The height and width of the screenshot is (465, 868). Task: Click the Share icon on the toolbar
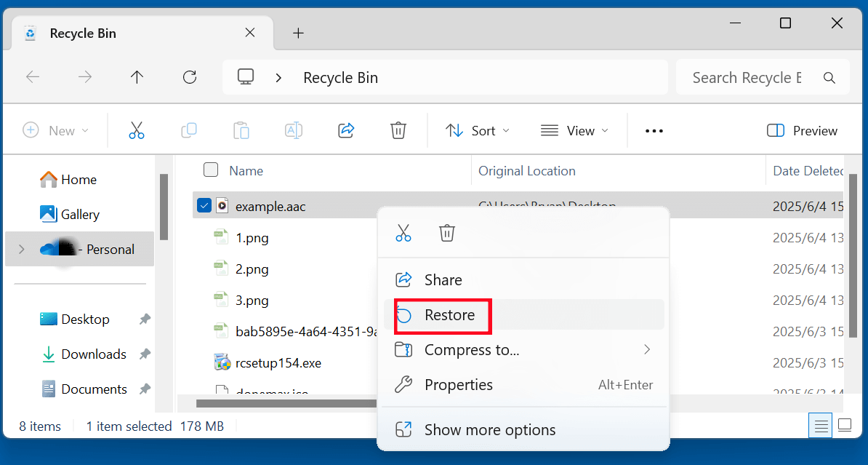[345, 130]
